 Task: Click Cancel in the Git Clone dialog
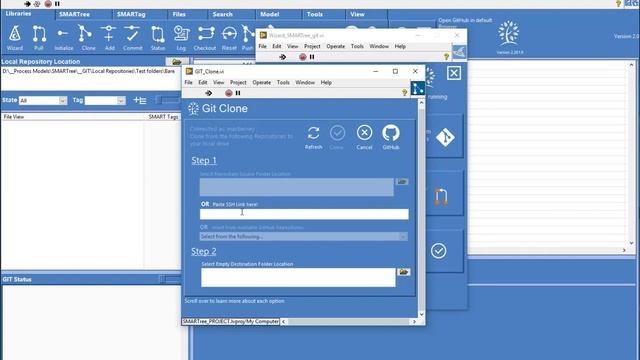(x=364, y=138)
